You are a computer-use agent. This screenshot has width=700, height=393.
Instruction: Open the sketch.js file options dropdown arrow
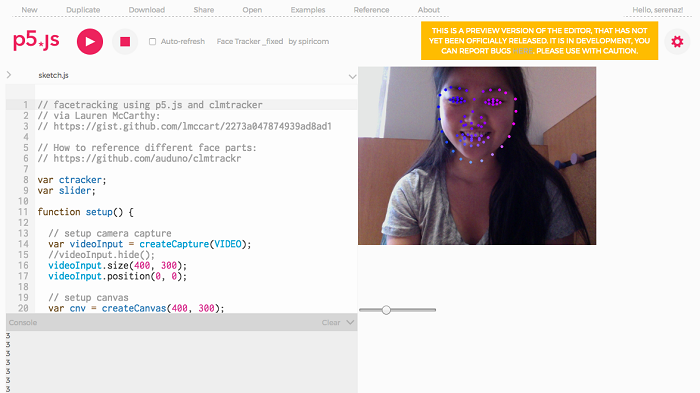point(352,76)
